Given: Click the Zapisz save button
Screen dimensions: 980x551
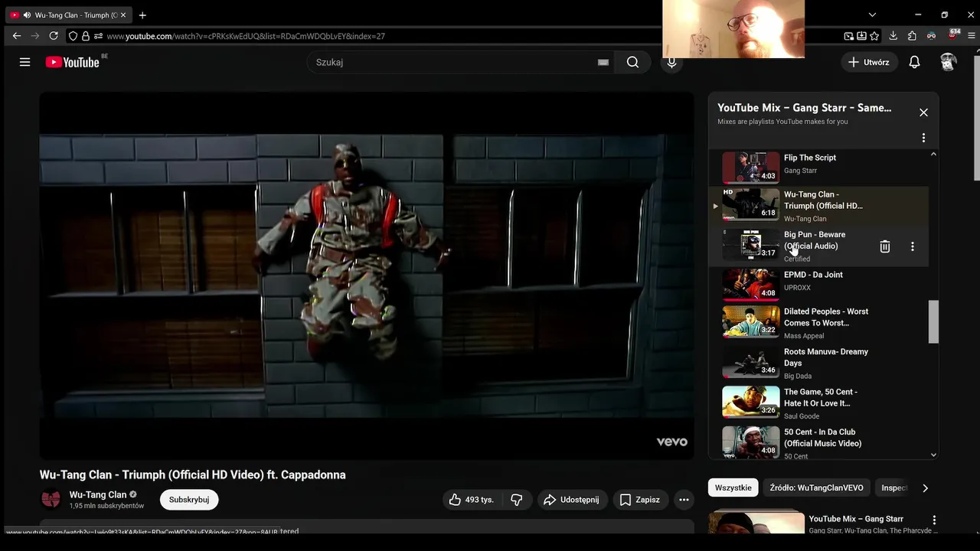Looking at the screenshot, I should [640, 500].
